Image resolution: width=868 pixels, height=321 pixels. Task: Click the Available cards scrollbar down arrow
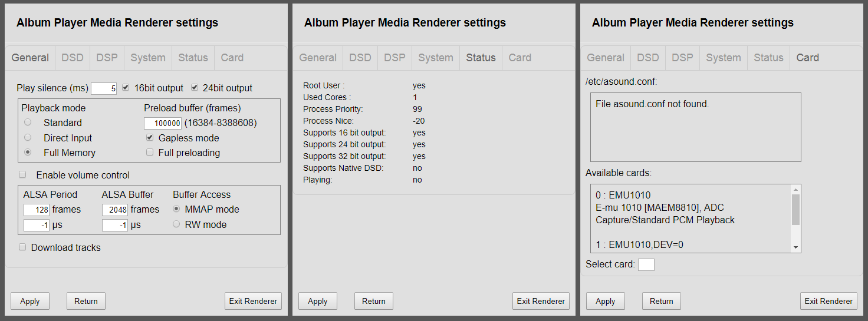(796, 248)
